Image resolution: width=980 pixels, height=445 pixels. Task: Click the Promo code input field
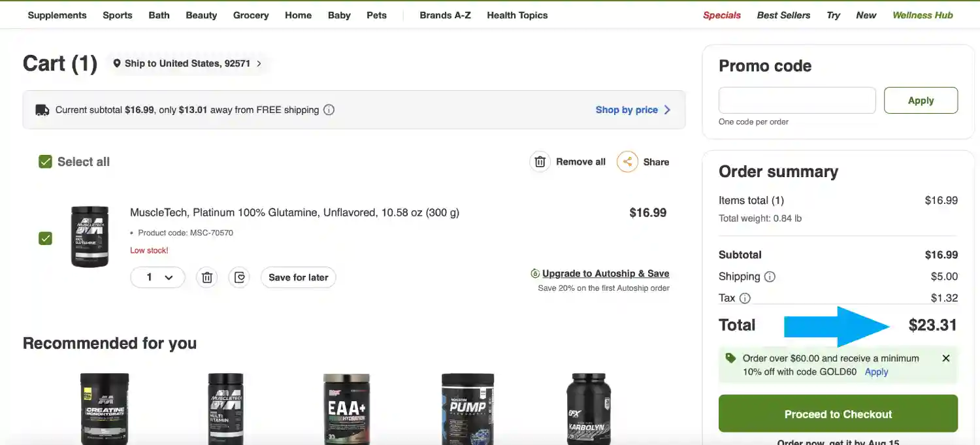point(797,101)
